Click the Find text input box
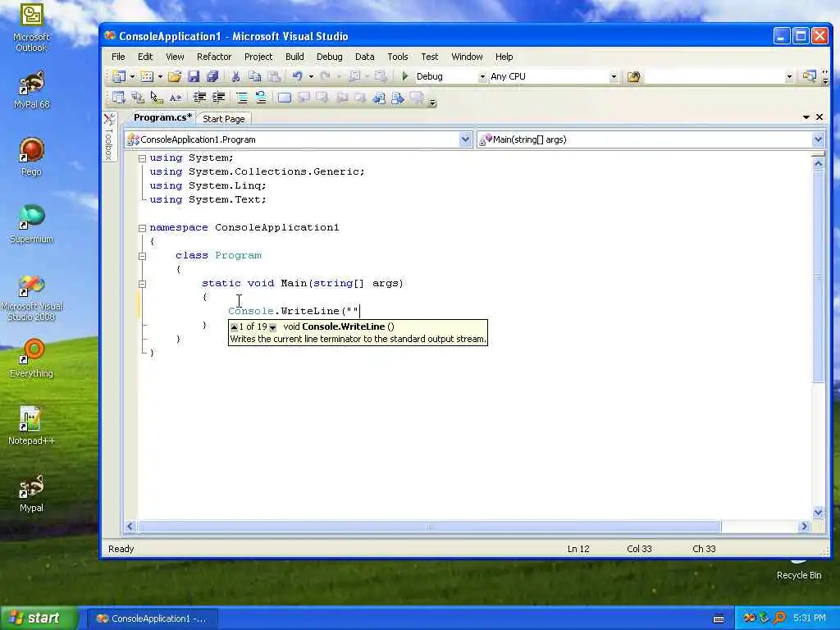 (x=714, y=76)
